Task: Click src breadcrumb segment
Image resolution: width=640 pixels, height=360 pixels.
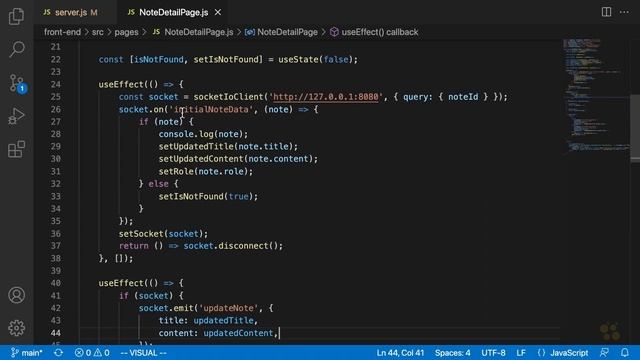Action: click(x=98, y=32)
